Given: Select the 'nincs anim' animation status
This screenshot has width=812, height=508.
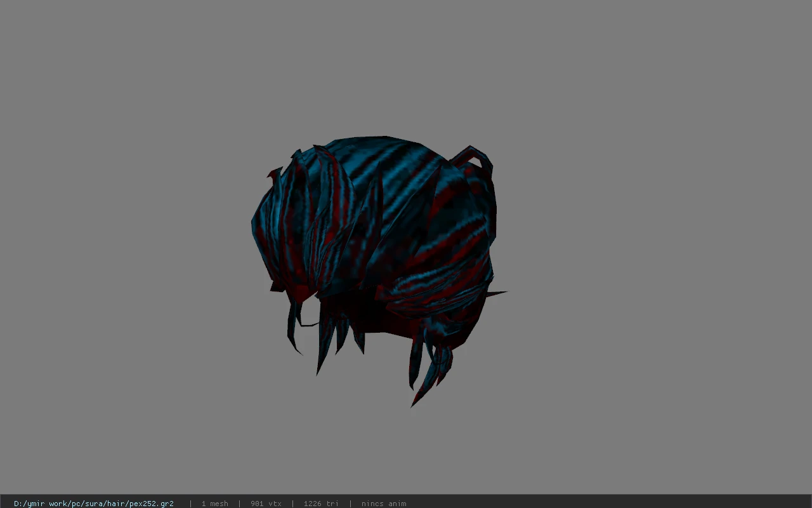Looking at the screenshot, I should point(384,504).
